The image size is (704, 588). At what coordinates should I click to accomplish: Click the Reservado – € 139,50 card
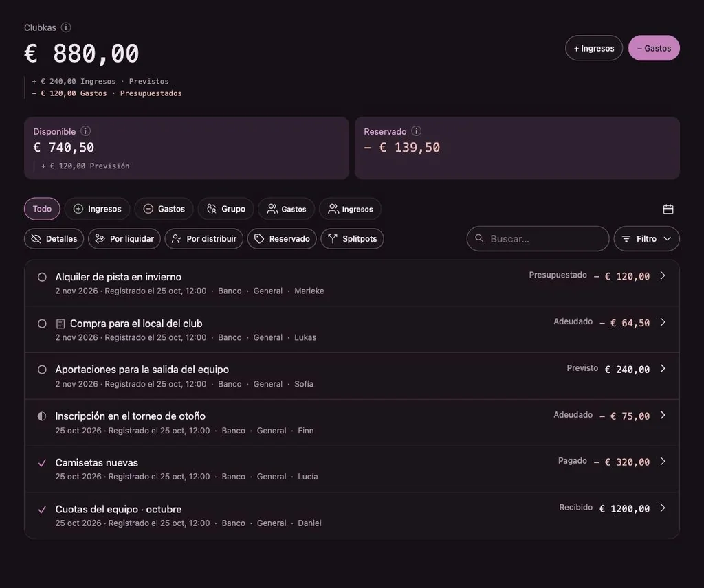(517, 148)
